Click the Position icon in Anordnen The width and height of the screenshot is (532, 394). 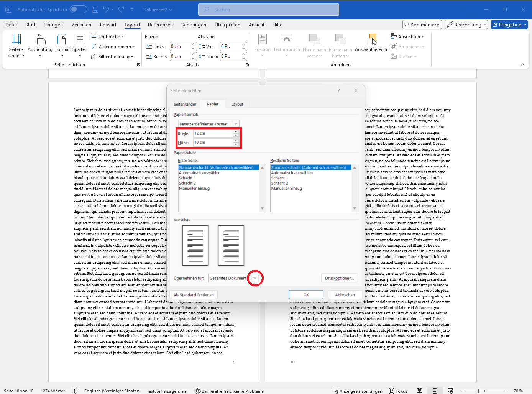[262, 46]
